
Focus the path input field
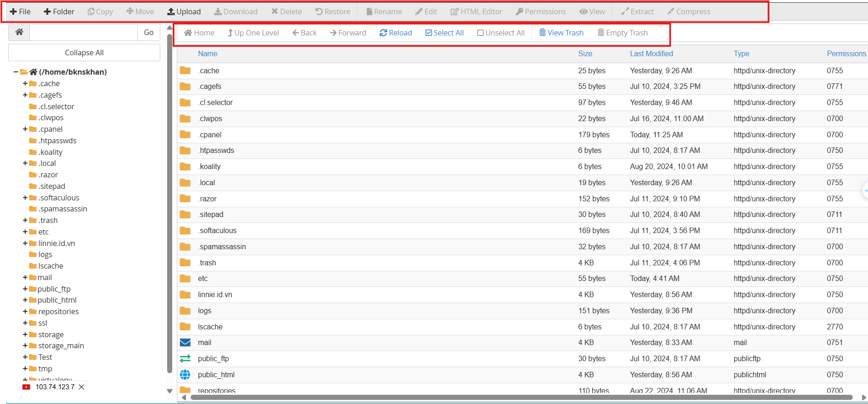click(83, 32)
